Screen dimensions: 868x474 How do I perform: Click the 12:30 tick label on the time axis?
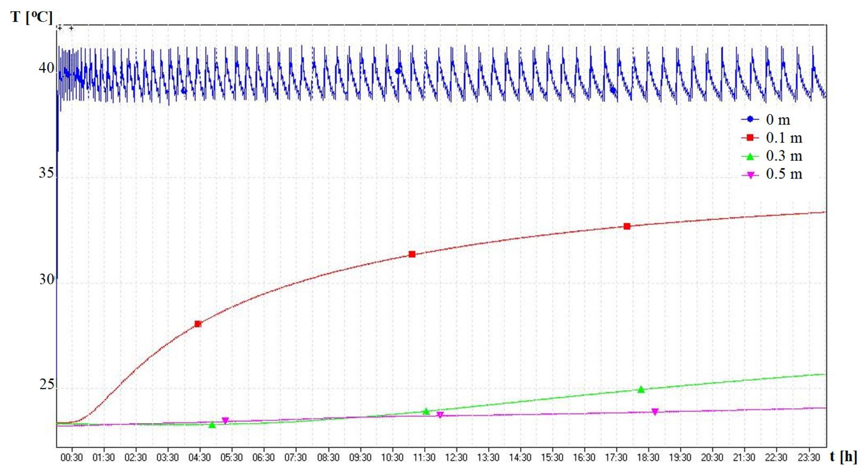click(x=456, y=458)
